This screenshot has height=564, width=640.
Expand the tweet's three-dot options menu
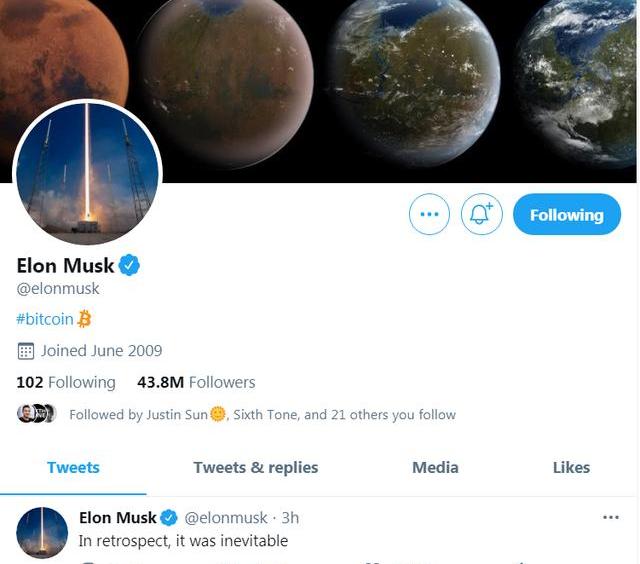tap(611, 518)
